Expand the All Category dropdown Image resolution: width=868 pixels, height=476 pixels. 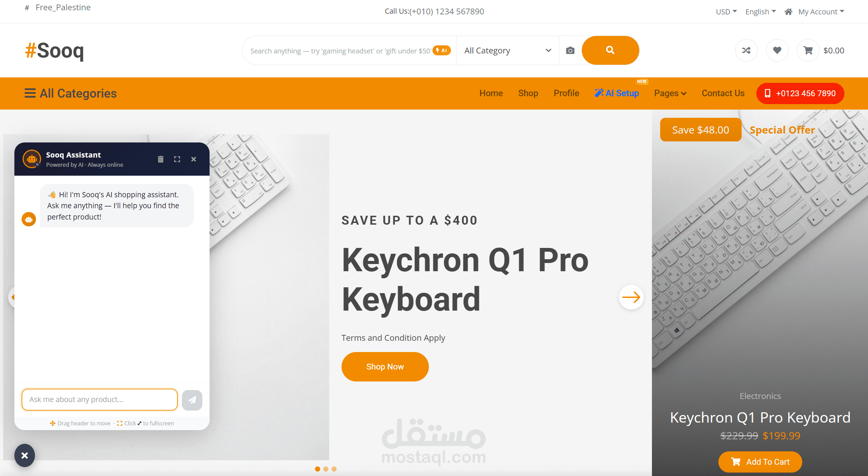(507, 50)
